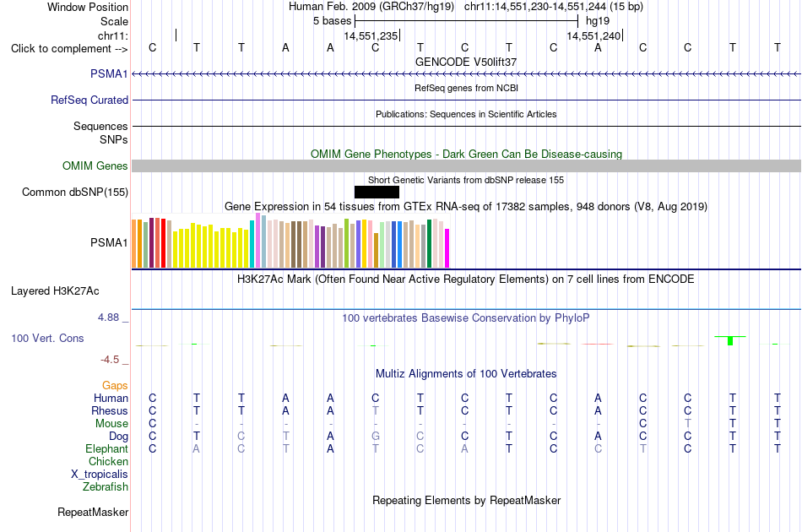The image size is (802, 532).
Task: Click 'Repeating Elements by RepeatMasker' title
Action: (466, 500)
